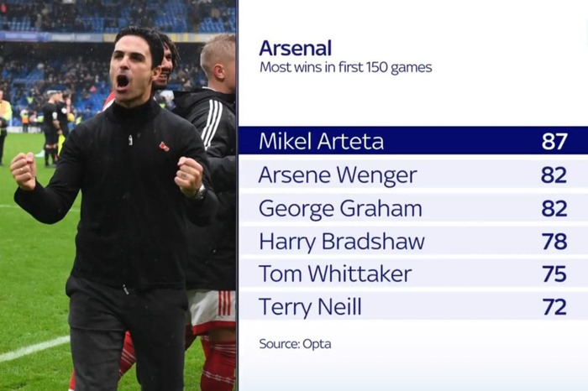Click the 82 value beside Arsene Wenger
The image size is (588, 391).
click(554, 175)
